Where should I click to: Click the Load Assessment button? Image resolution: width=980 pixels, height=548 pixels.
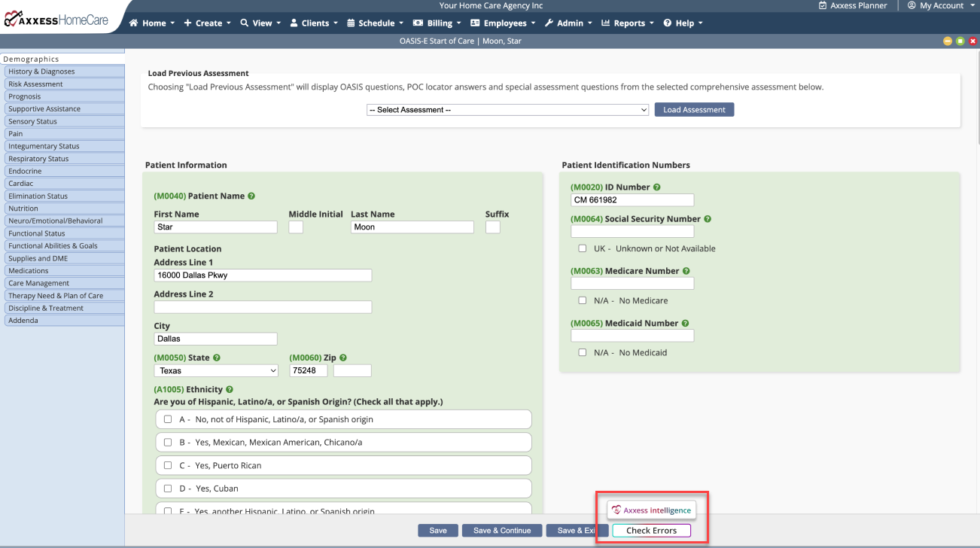coord(694,110)
